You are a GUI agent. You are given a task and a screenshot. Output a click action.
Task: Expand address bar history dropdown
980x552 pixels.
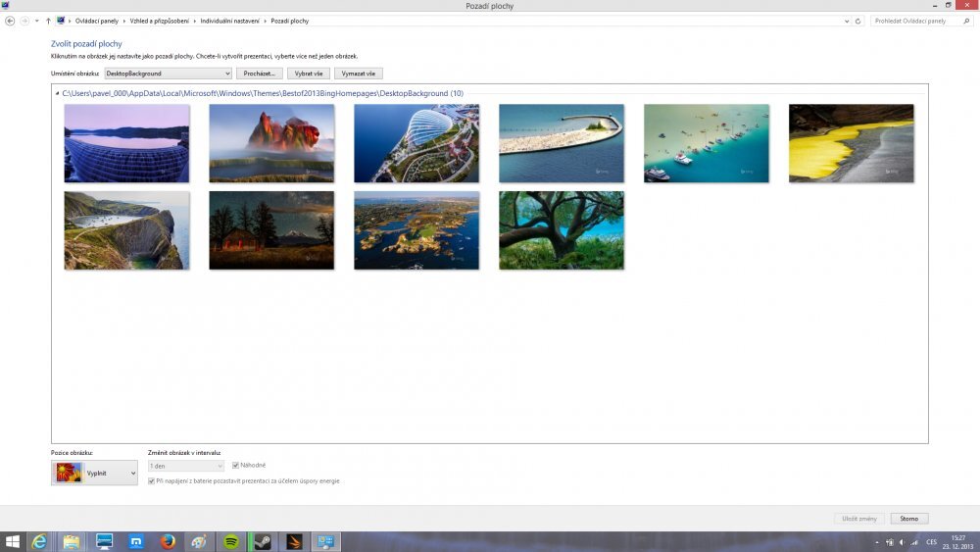847,21
